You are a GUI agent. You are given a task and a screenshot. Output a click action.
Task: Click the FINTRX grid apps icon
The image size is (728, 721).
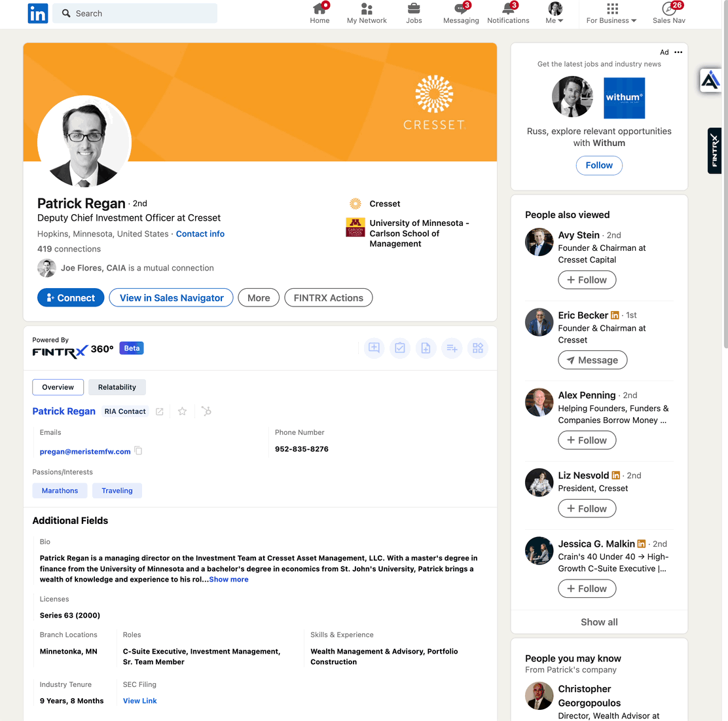click(x=478, y=348)
